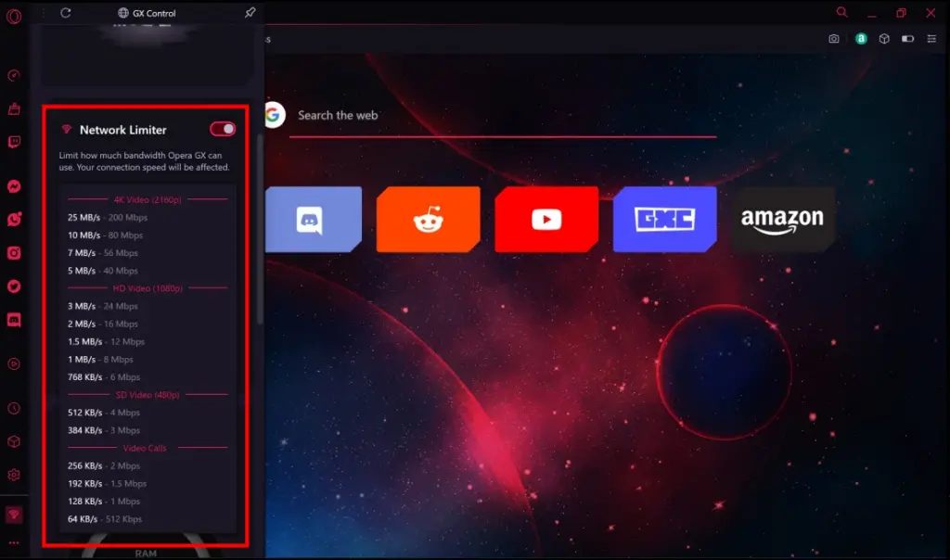
Task: Reload the GX Control panel
Action: pos(66,13)
